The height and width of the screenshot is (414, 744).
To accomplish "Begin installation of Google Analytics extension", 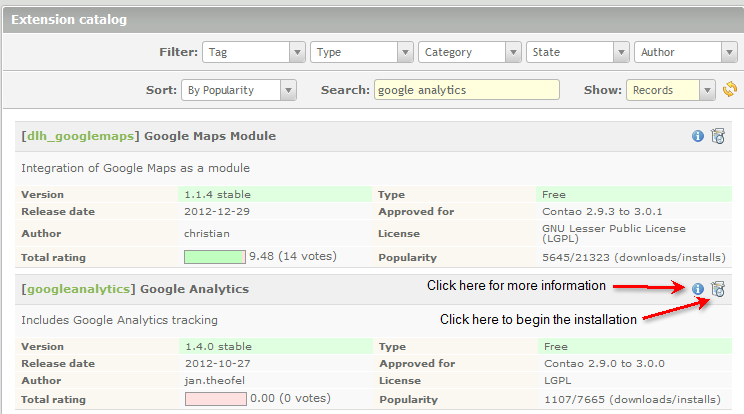I will [717, 289].
